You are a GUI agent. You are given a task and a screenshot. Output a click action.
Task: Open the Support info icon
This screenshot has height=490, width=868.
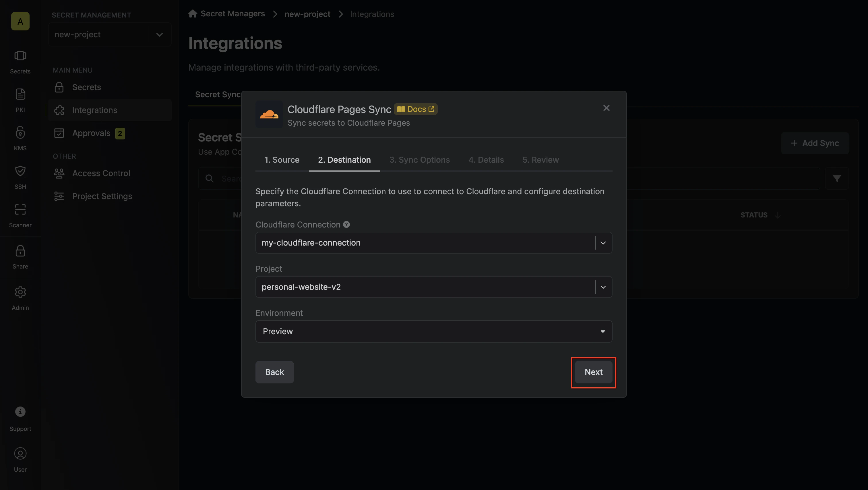point(20,411)
